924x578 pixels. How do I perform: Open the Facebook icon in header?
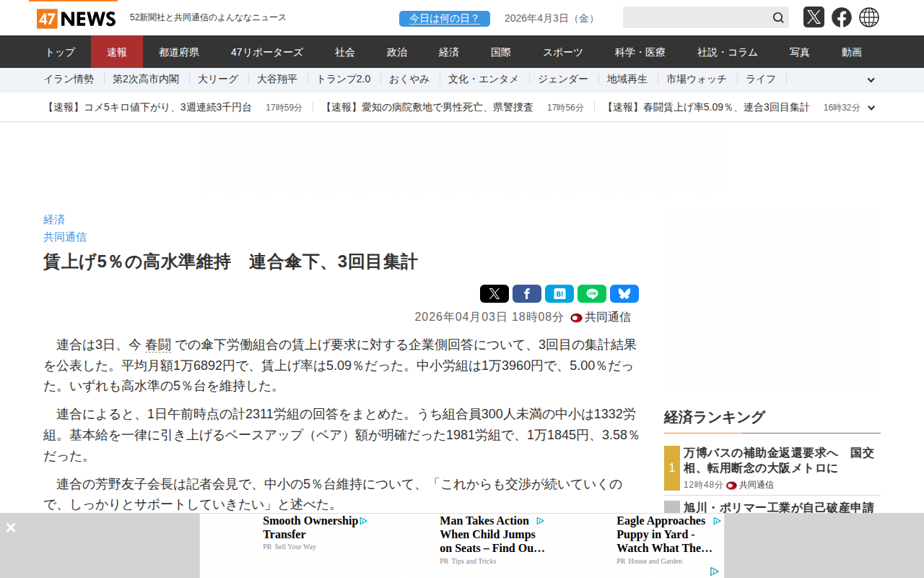click(x=842, y=17)
